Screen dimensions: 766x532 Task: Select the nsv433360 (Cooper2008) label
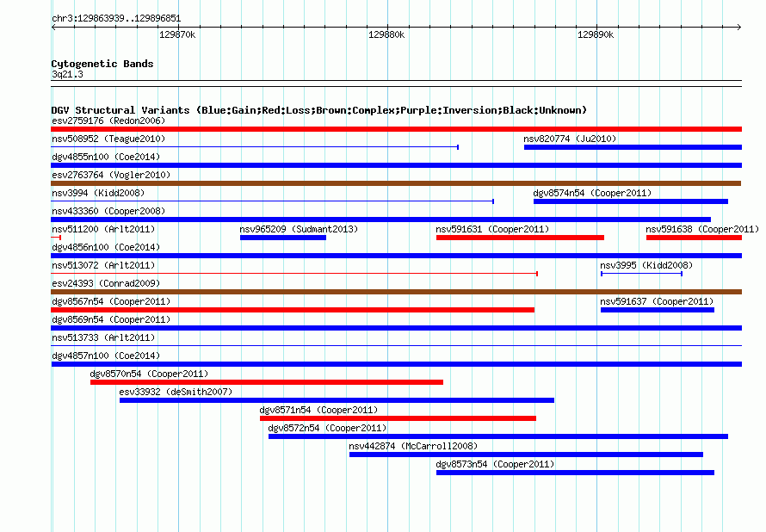pos(108,211)
